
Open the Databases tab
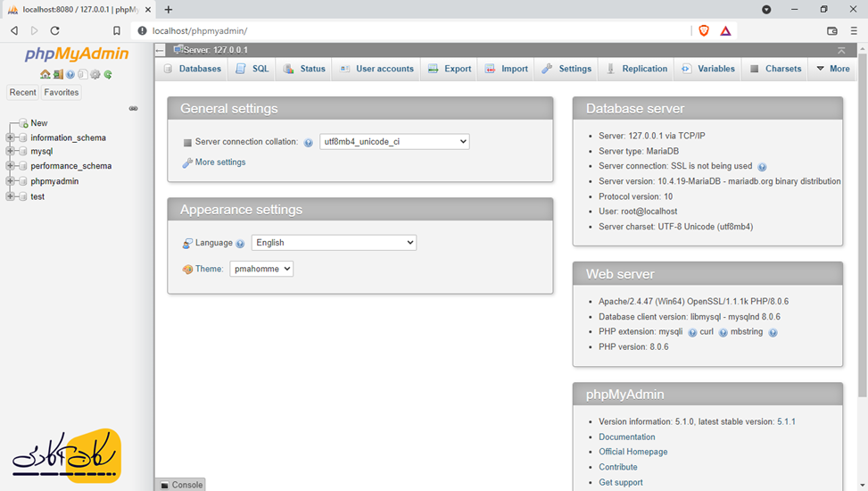pos(193,69)
